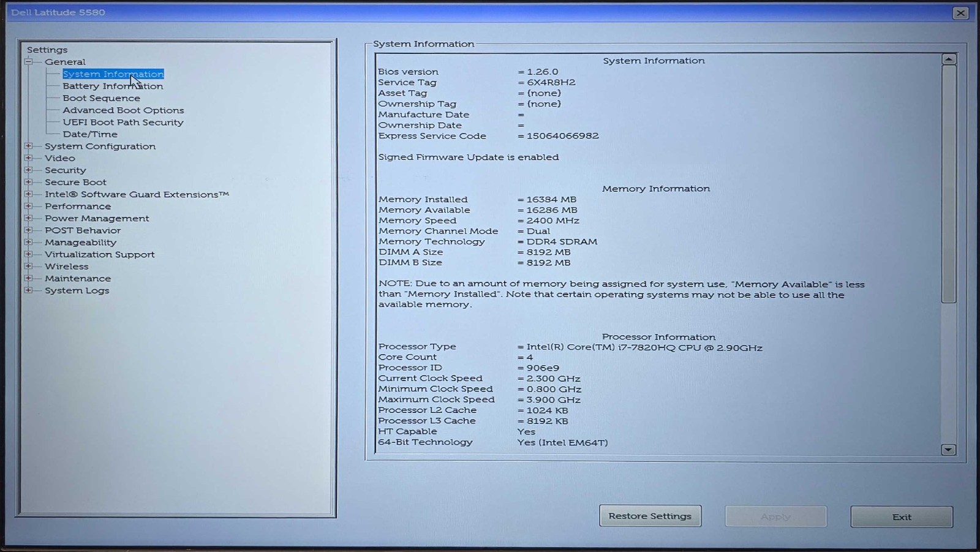Viewport: 980px width, 552px height.
Task: Click the scrollbar down arrow
Action: [949, 450]
